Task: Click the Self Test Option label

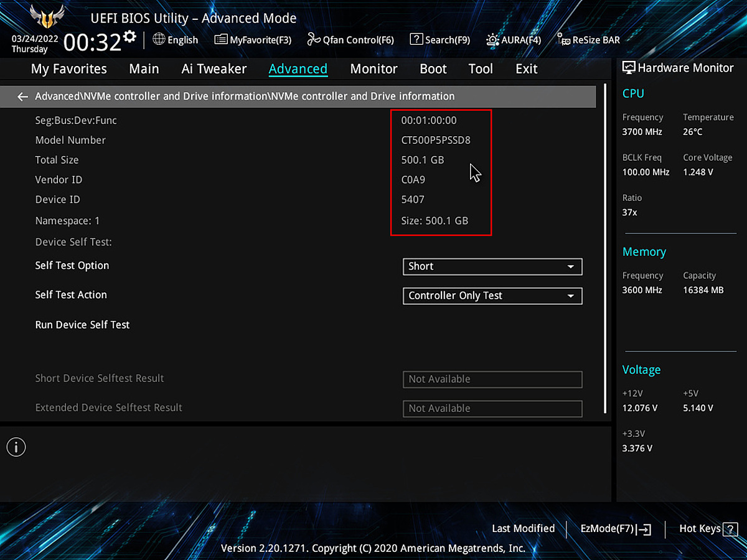Action: [72, 266]
